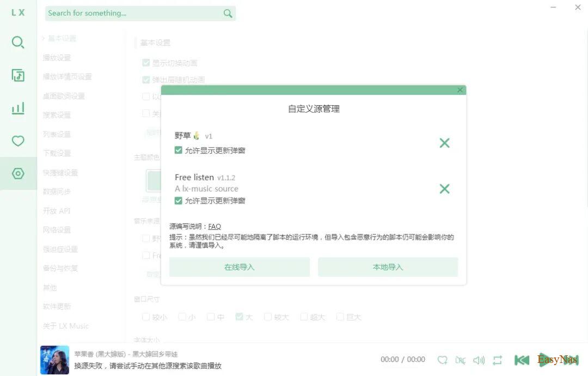Like the current song in the player bar
This screenshot has width=588, height=376.
point(443,360)
